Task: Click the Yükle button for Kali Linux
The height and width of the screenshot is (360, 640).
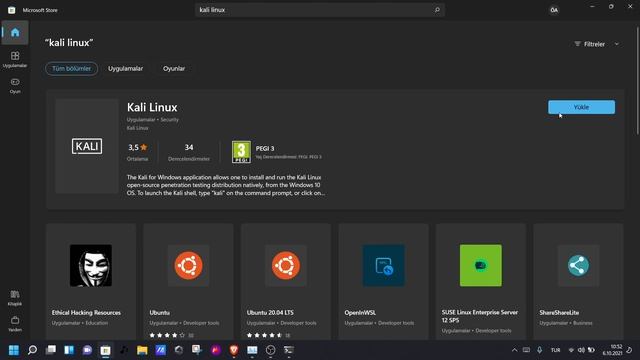Action: coord(581,107)
